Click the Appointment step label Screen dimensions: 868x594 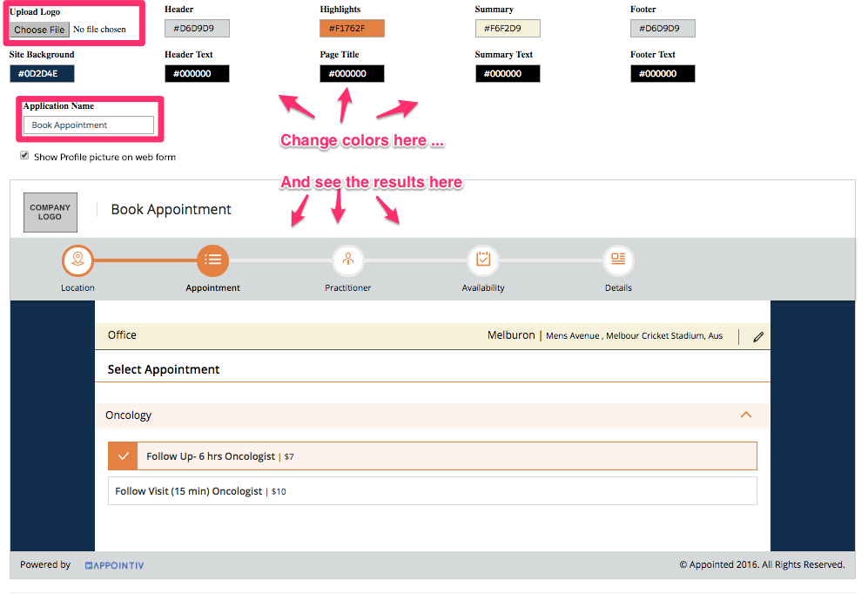(x=212, y=288)
